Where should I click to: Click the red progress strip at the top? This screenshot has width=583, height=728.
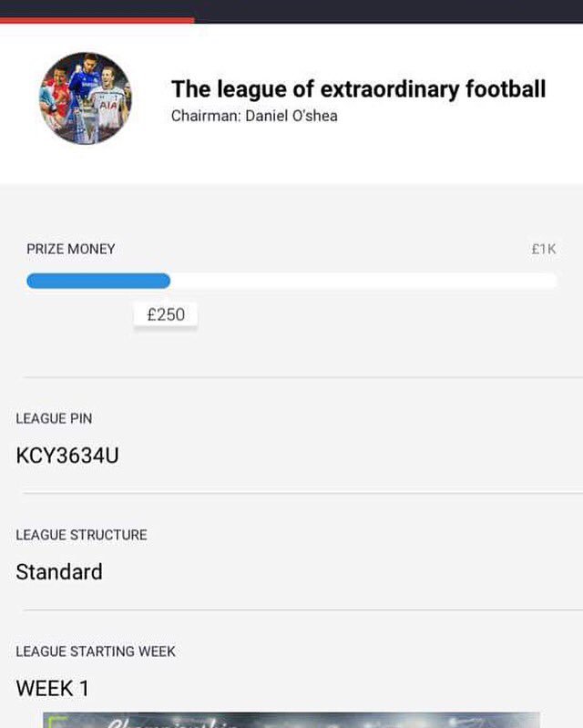tap(97, 20)
